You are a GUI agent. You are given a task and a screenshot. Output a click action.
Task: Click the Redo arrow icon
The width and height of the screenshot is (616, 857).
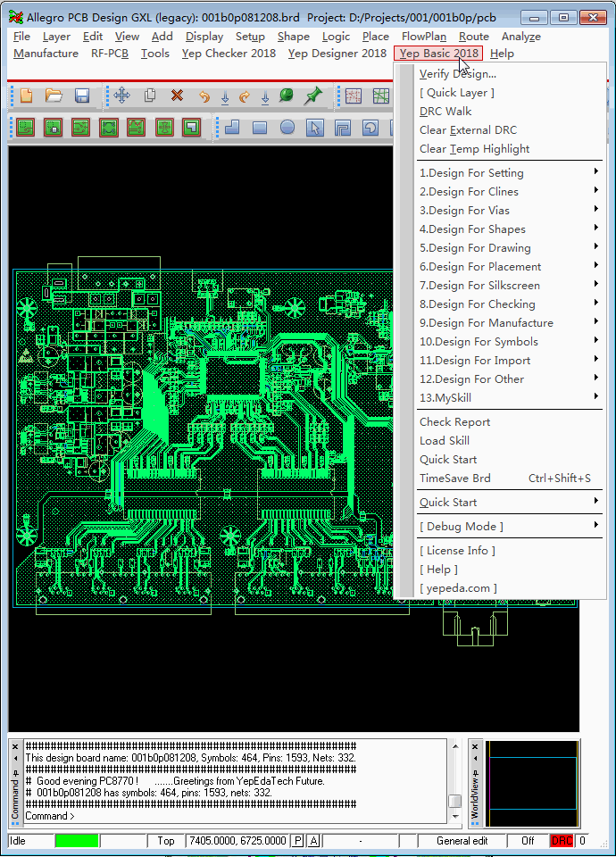pos(245,96)
